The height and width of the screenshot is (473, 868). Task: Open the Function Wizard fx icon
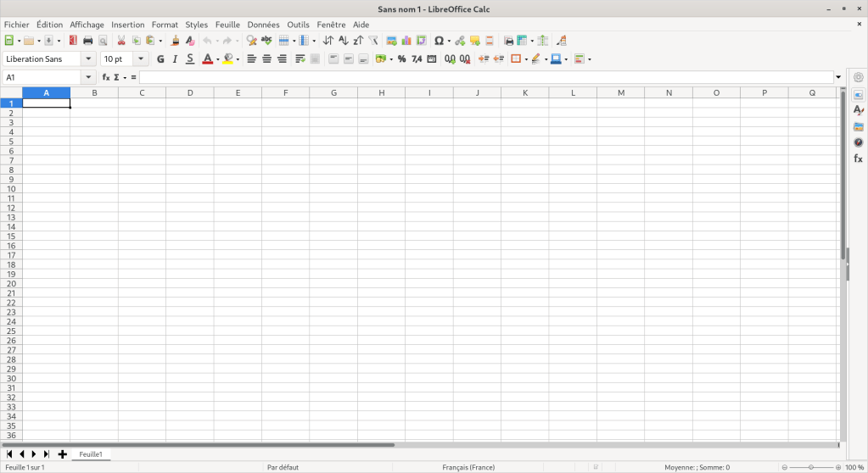[x=106, y=77]
